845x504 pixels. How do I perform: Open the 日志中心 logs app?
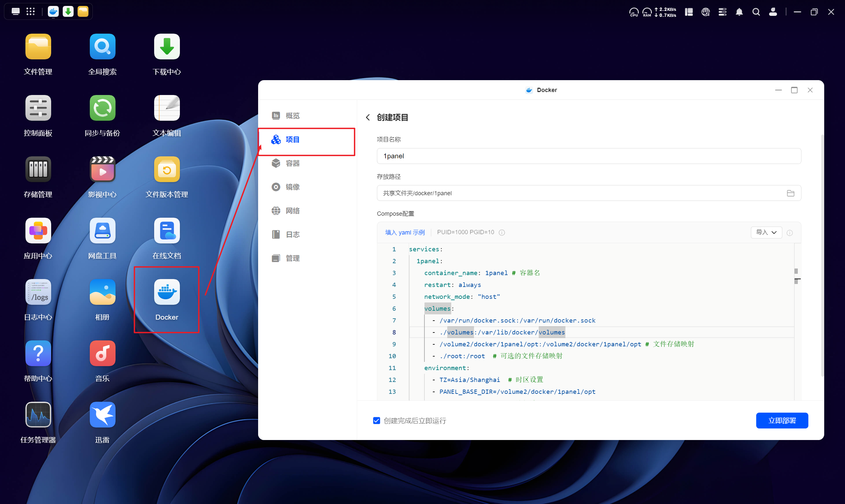click(x=38, y=292)
